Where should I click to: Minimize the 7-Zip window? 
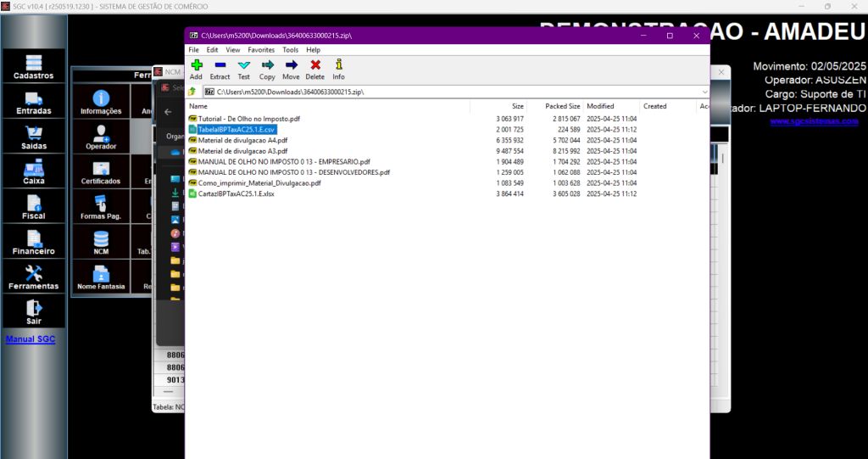click(644, 36)
